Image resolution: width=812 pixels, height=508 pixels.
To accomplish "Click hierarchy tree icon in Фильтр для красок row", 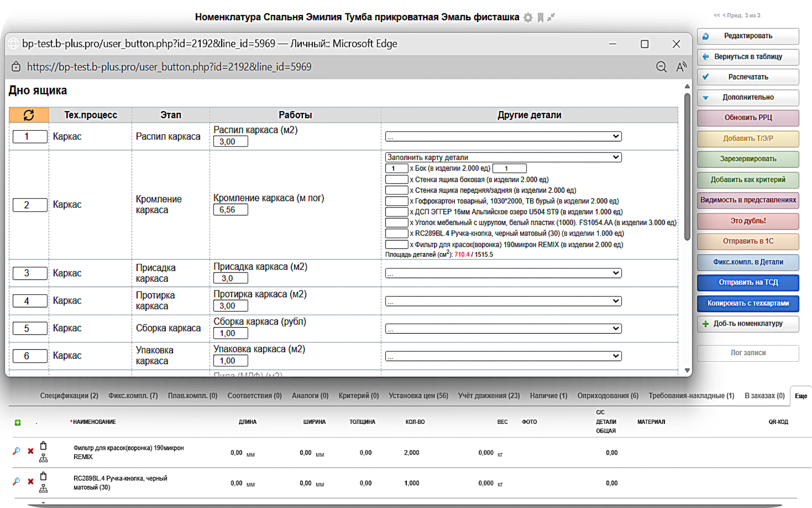I will (43, 458).
